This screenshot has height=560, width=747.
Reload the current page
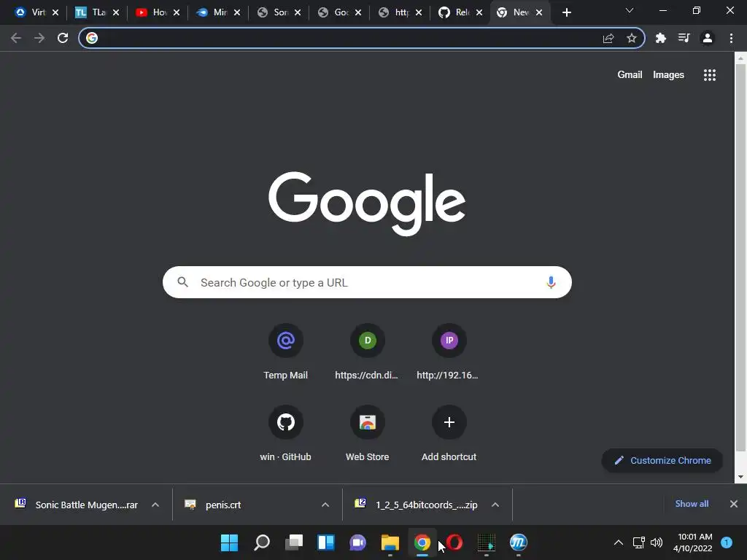tap(63, 38)
